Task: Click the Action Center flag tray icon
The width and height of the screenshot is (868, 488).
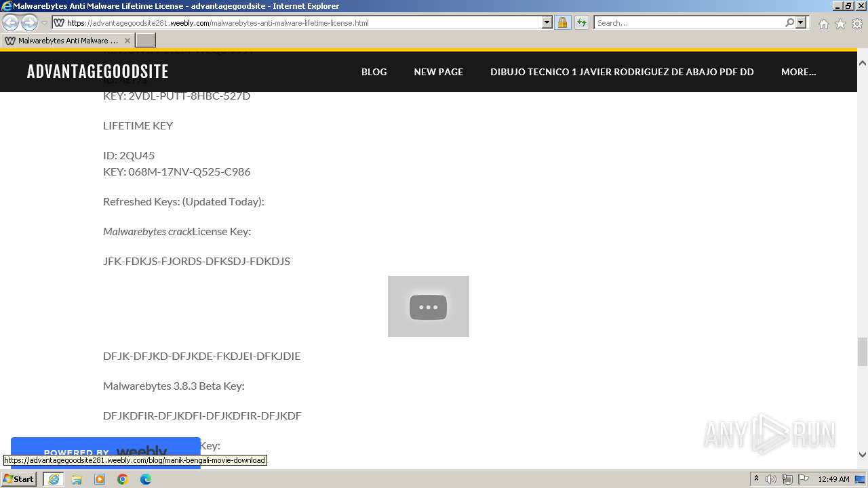Action: coord(804,479)
